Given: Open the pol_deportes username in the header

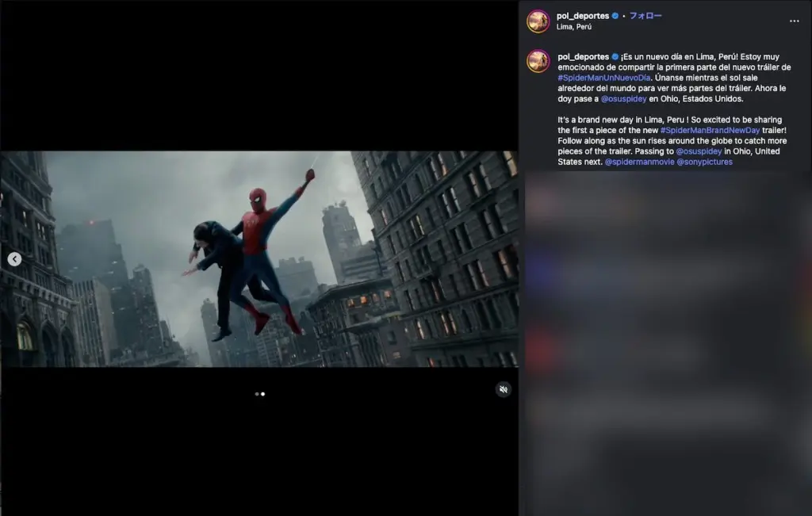Looking at the screenshot, I should pyautogui.click(x=583, y=16).
